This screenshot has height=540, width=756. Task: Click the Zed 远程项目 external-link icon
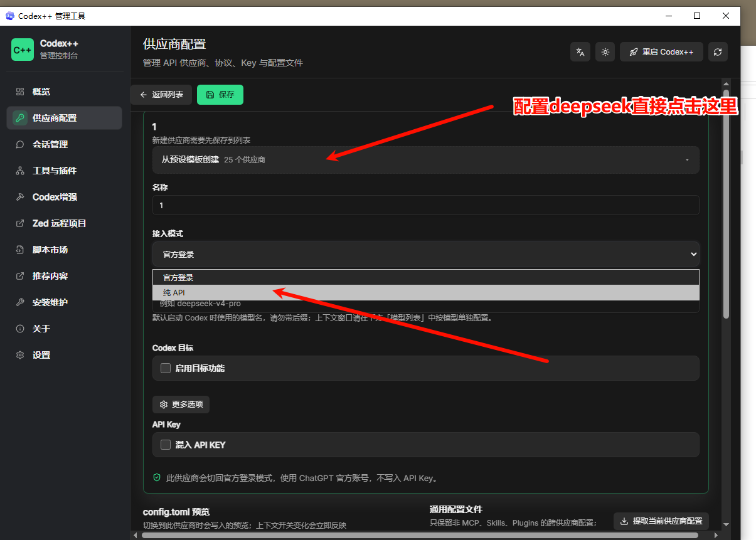[x=20, y=223]
